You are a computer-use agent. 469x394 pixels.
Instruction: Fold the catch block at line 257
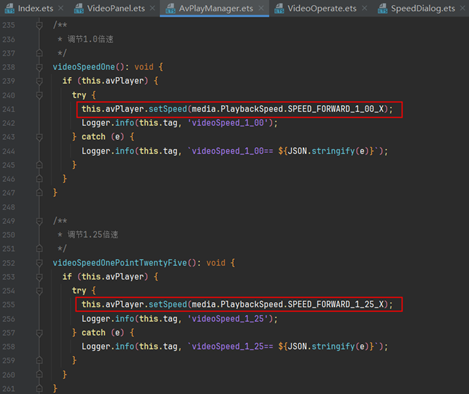[39, 333]
